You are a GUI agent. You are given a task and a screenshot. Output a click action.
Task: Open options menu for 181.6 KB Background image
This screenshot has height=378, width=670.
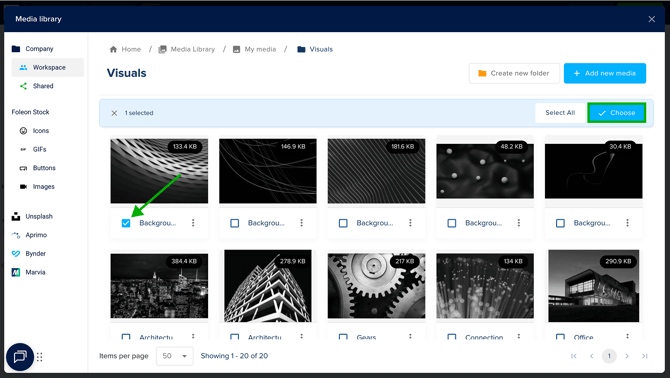(x=410, y=223)
